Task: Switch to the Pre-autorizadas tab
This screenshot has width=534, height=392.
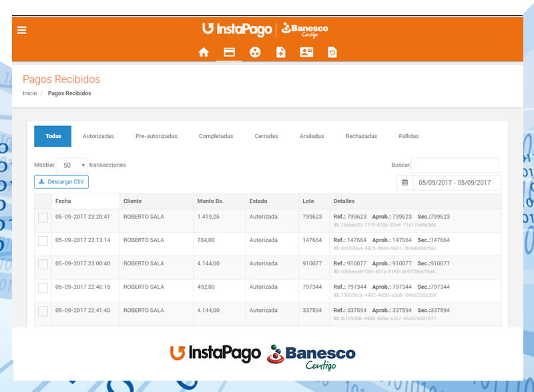Action: pos(156,136)
